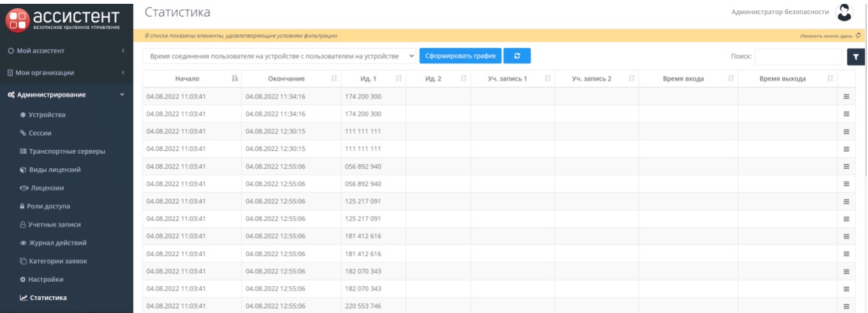Screen dimensions: 868x313
Task: Sort by the Уч. запись 2 column icon
Action: coord(631,78)
